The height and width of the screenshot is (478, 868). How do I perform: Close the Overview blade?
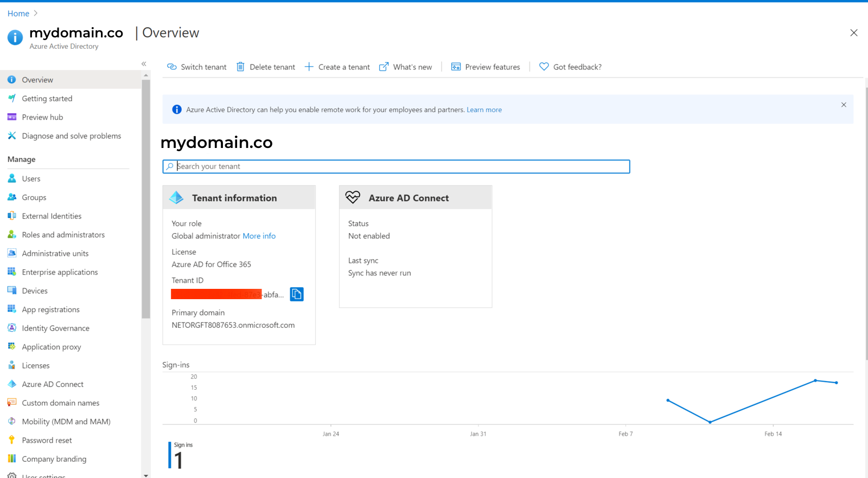pos(854,33)
